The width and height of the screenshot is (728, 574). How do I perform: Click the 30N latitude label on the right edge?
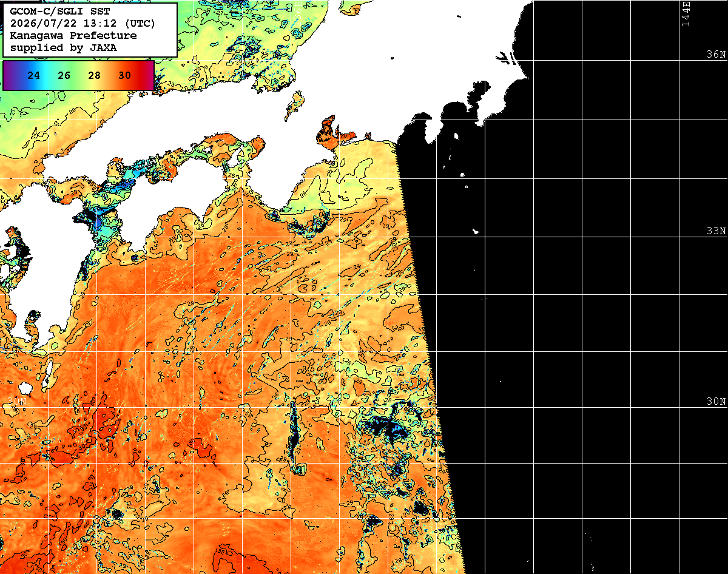pos(716,402)
